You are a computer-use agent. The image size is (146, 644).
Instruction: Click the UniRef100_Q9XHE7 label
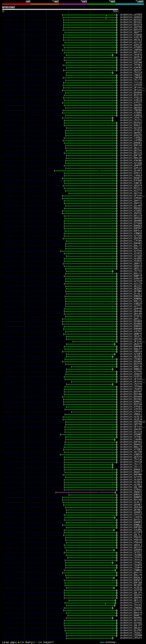coord(131,505)
